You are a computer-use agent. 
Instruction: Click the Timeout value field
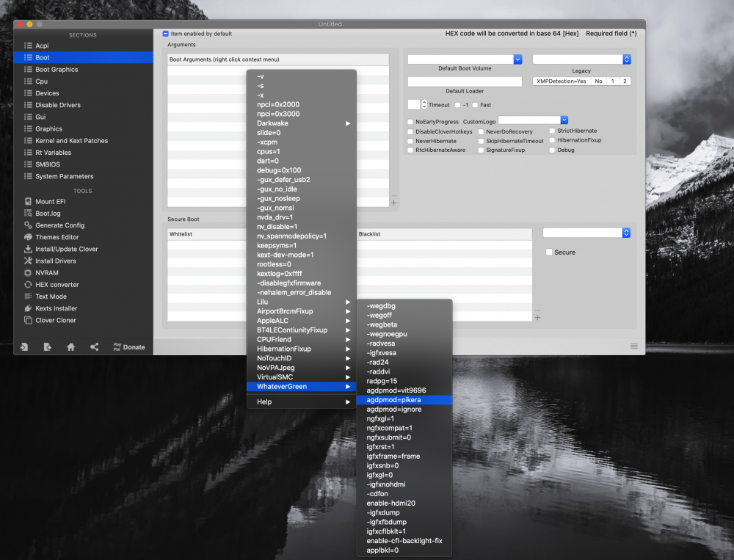point(414,104)
